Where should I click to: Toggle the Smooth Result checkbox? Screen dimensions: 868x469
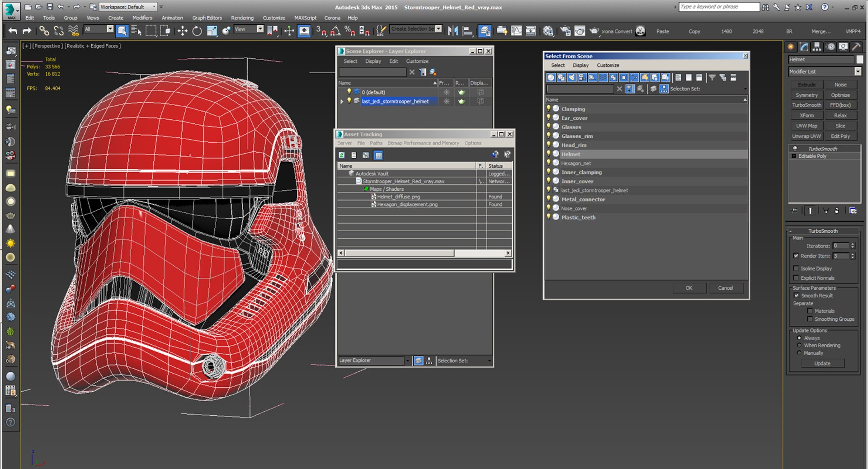coord(796,295)
